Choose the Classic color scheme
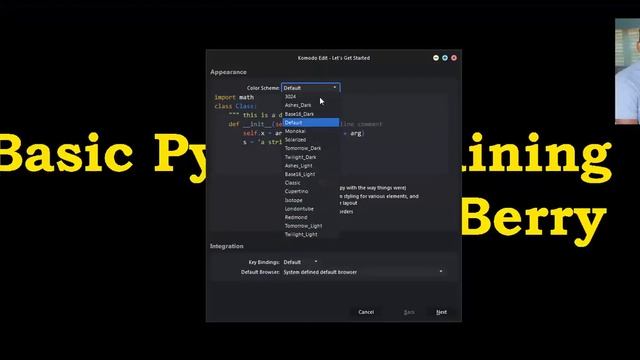Viewport: 640px width, 360px height. click(x=311, y=183)
